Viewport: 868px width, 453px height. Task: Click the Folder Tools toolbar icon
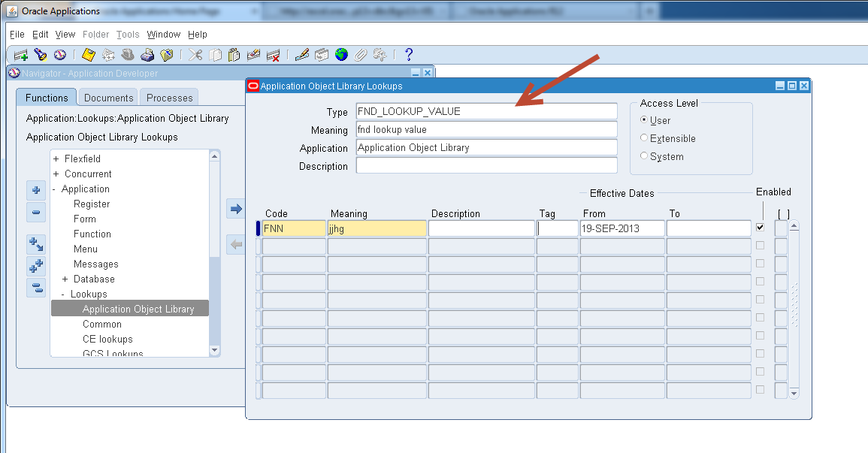[x=380, y=55]
